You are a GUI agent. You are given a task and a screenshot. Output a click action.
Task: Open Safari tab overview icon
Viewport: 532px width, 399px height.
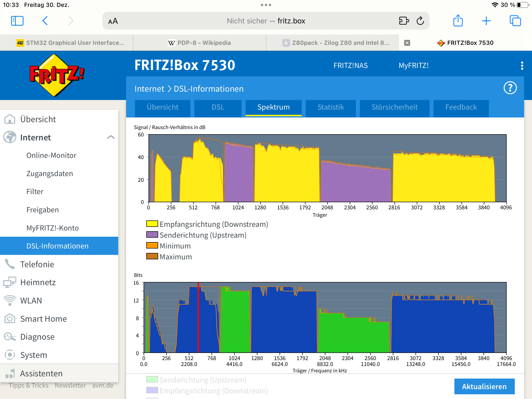pos(515,21)
